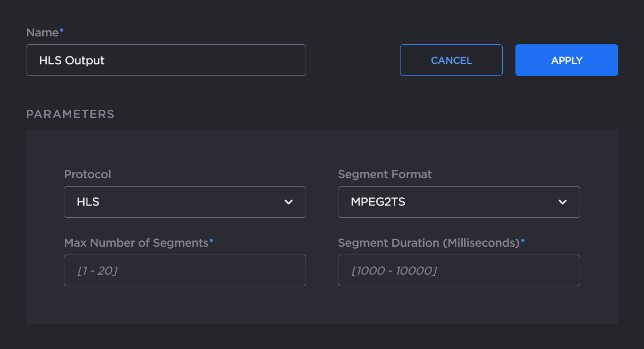Click the chevron arrow in Protocol box

click(288, 202)
